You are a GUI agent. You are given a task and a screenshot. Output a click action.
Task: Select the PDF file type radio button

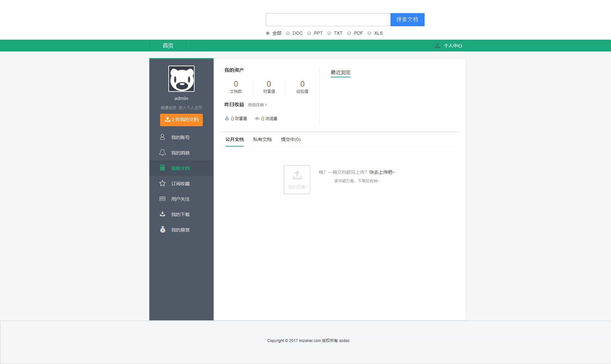tap(349, 33)
